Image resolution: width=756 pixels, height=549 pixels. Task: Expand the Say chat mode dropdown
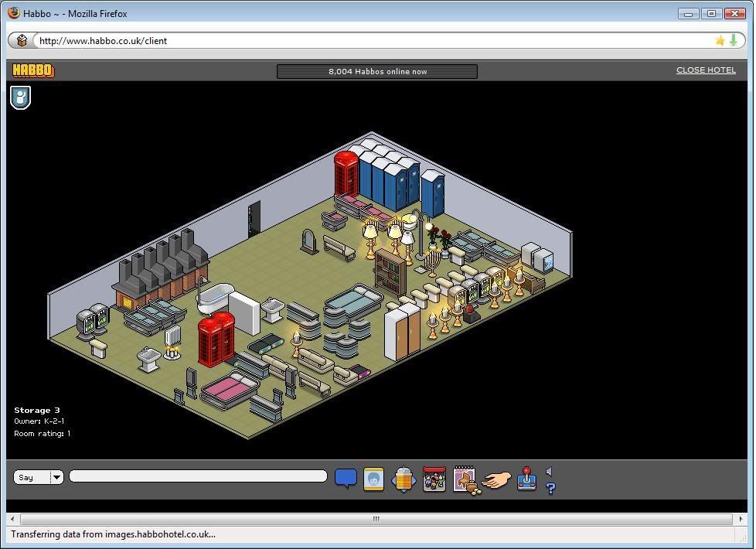tap(56, 477)
